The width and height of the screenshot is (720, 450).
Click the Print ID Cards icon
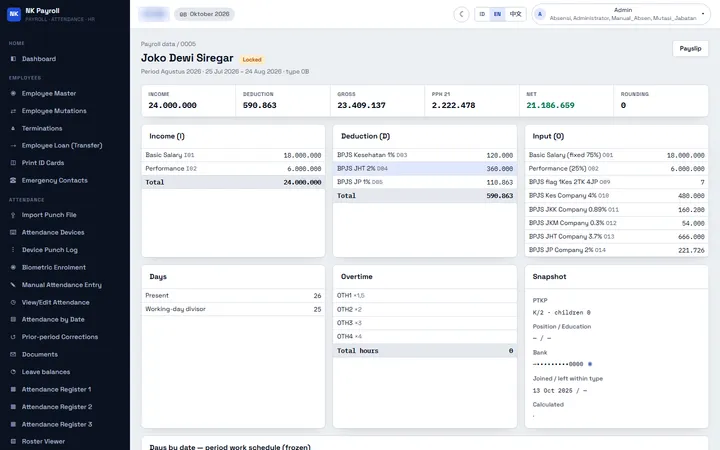13,163
